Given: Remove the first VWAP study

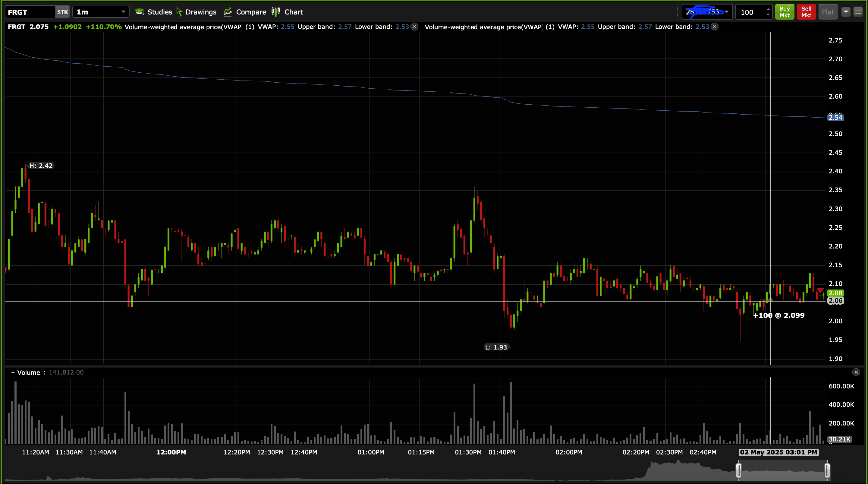Looking at the screenshot, I should coord(414,27).
